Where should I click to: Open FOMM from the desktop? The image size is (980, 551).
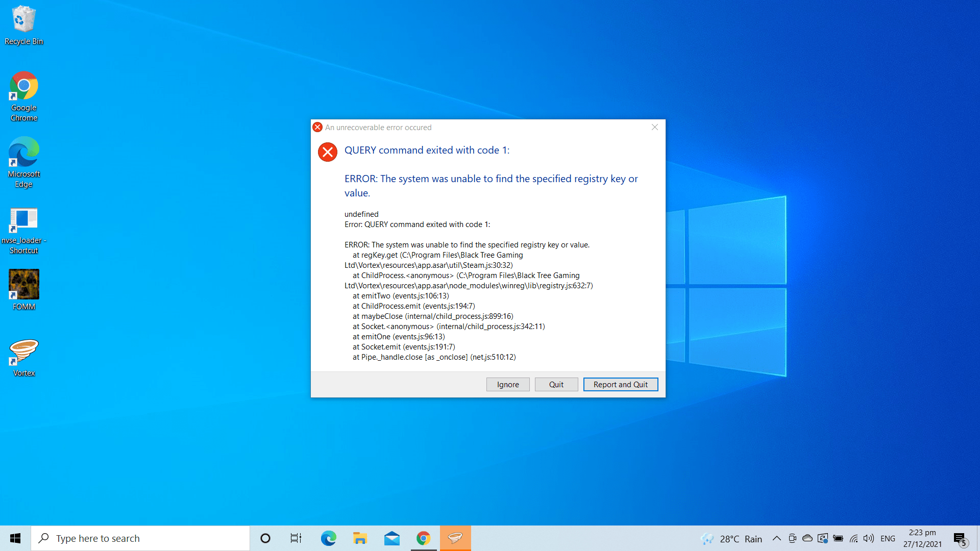23,286
